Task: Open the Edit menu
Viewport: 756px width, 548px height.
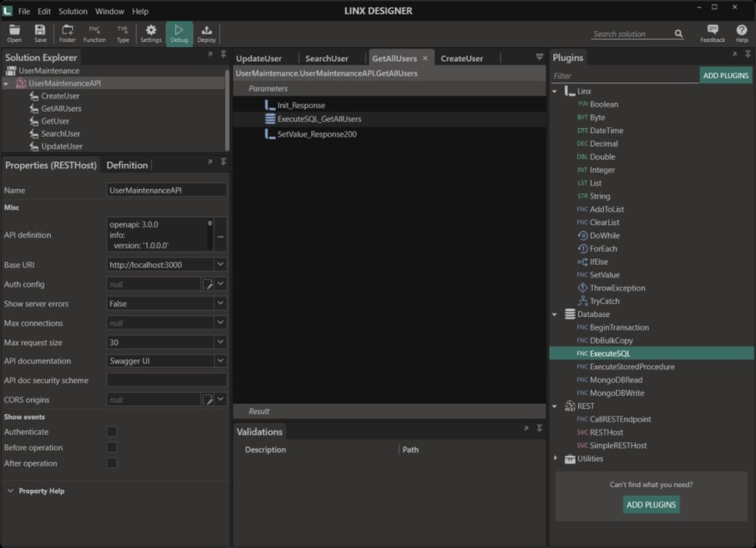Action: click(x=44, y=11)
